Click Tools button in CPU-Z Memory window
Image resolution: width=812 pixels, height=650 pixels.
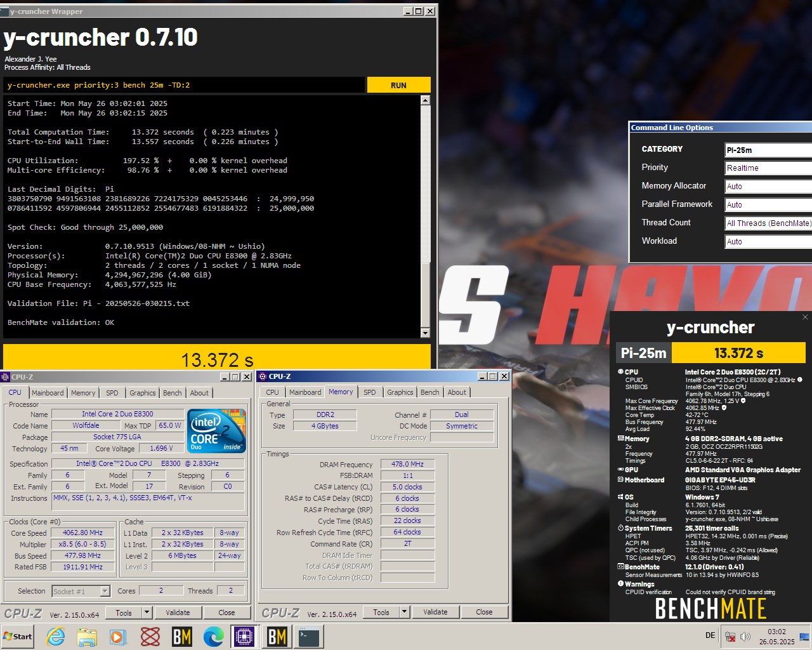[381, 612]
